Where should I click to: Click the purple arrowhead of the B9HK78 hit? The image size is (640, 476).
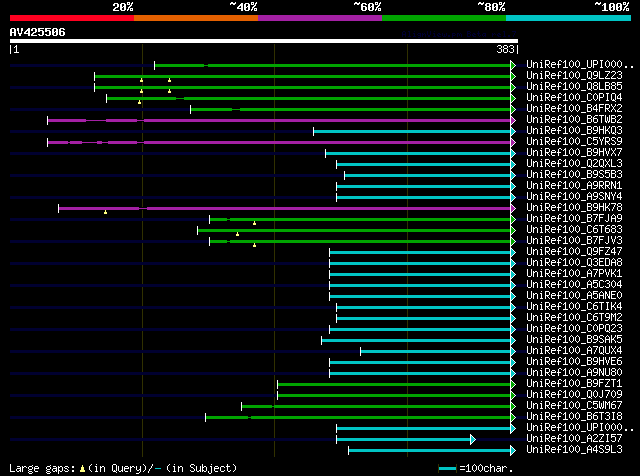(513, 209)
